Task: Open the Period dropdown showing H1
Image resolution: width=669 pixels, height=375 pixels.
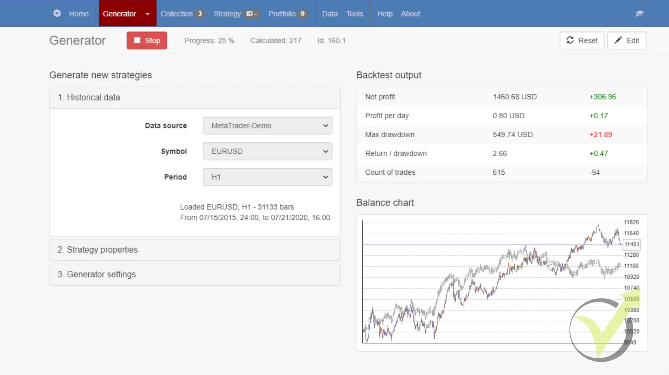Action: (x=268, y=177)
